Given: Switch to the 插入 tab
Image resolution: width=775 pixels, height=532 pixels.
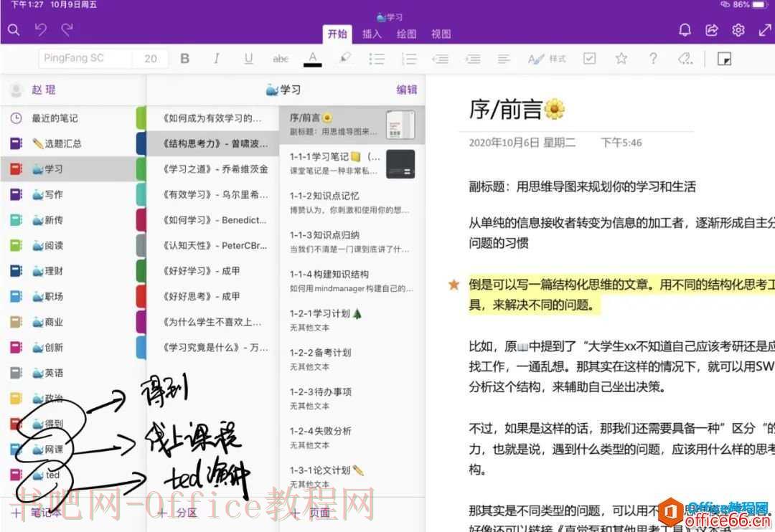Looking at the screenshot, I should (372, 34).
